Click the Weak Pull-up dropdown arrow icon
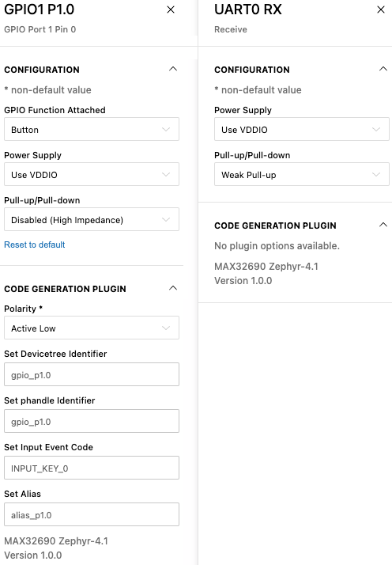 (x=376, y=174)
